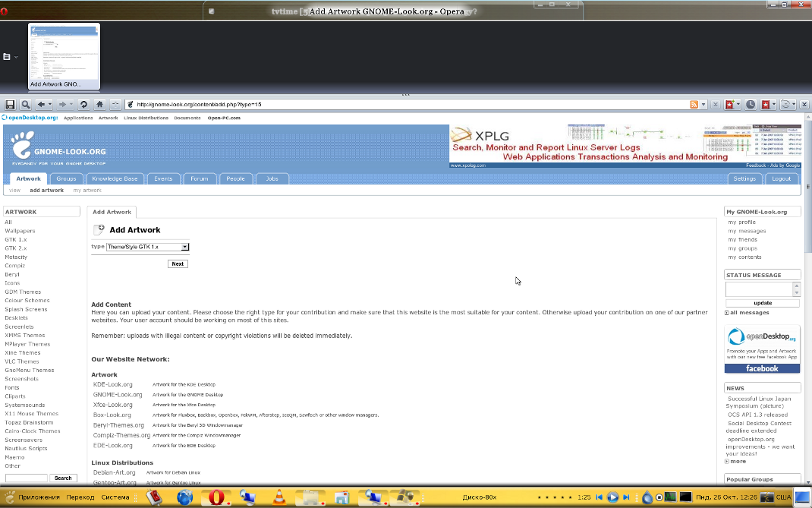Image resolution: width=812 pixels, height=508 pixels.
Task: Expand the news 'more' link
Action: point(736,462)
